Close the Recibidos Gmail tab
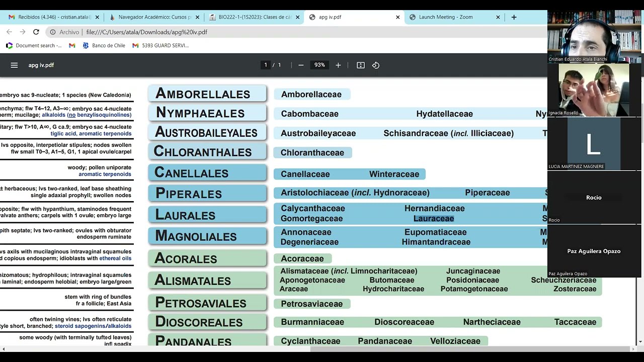The width and height of the screenshot is (644, 362). [x=97, y=17]
